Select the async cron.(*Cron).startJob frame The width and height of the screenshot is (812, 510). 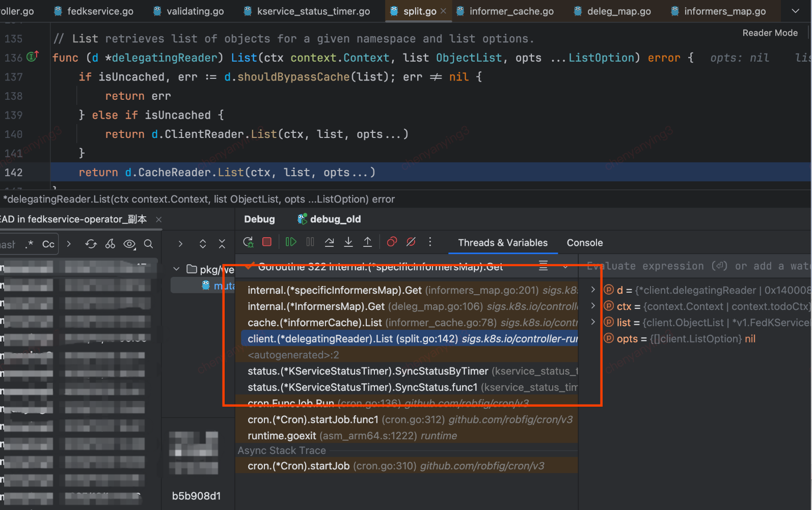pyautogui.click(x=409, y=466)
